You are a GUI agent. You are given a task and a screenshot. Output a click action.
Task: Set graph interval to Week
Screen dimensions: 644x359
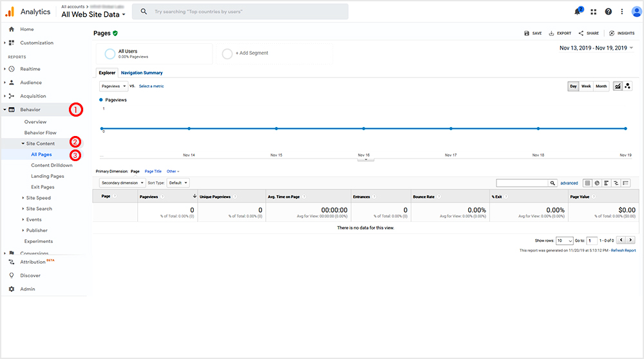(x=586, y=86)
